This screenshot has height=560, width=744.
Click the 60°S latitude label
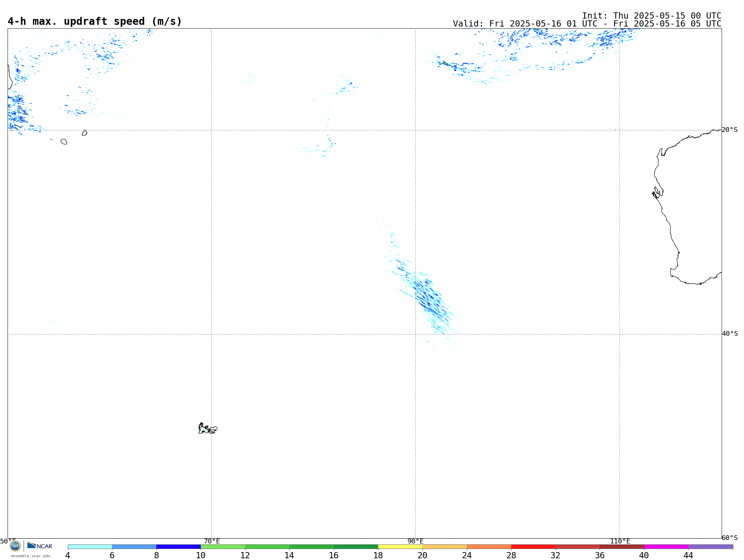click(730, 538)
